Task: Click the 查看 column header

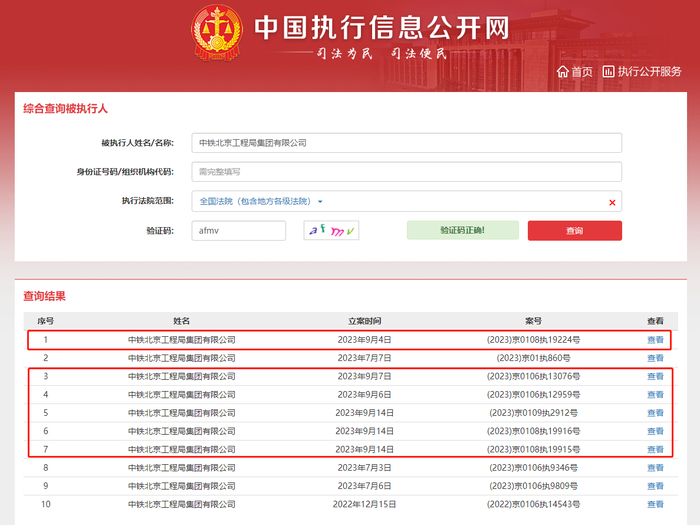Action: click(655, 321)
